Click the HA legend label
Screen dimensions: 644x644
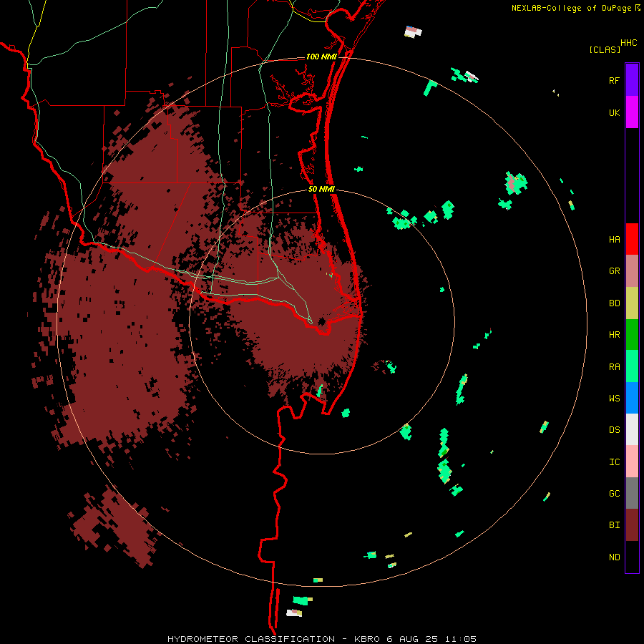point(614,240)
